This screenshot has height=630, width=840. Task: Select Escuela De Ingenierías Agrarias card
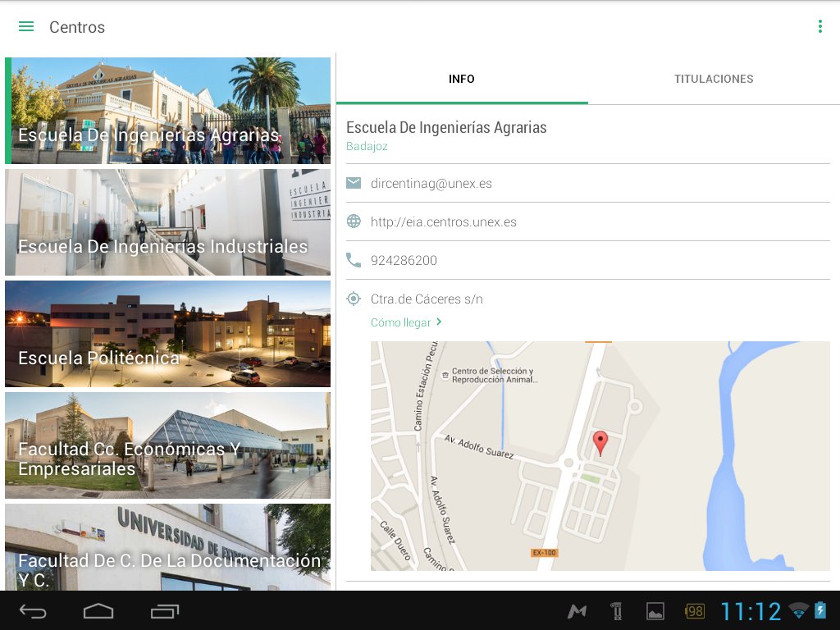tap(167, 111)
